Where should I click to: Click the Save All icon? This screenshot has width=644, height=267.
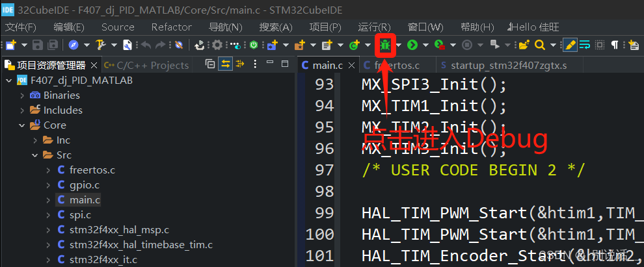point(53,45)
